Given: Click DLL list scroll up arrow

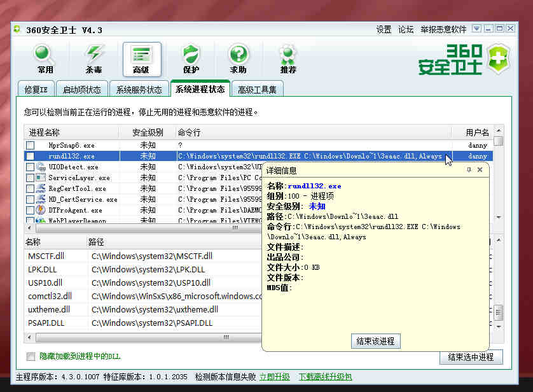Looking at the screenshot, I should pos(498,240).
